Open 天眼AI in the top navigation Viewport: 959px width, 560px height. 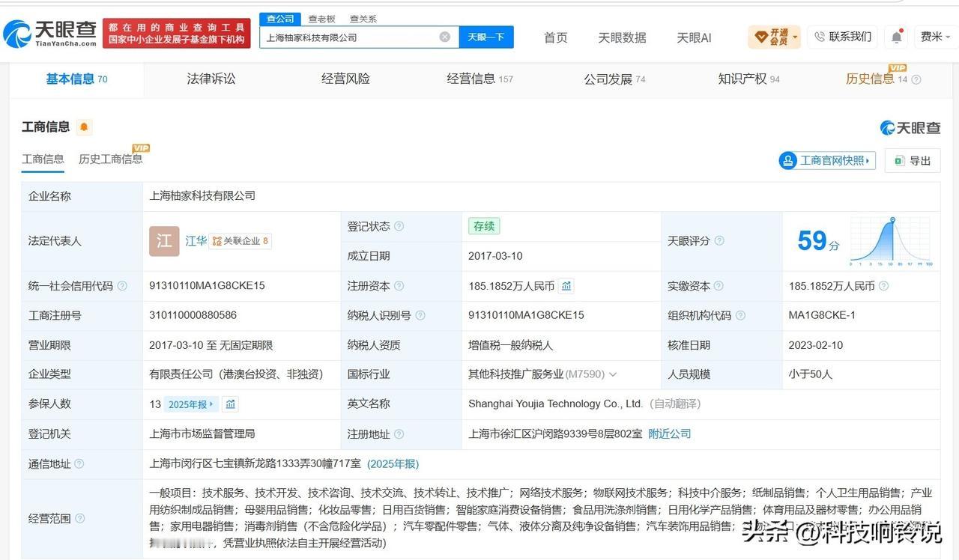click(694, 37)
